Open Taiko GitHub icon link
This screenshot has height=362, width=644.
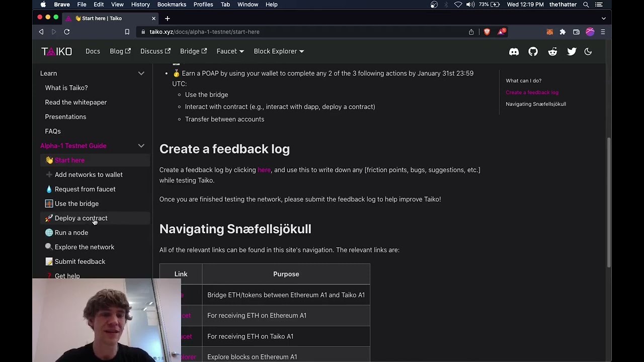coord(533,51)
